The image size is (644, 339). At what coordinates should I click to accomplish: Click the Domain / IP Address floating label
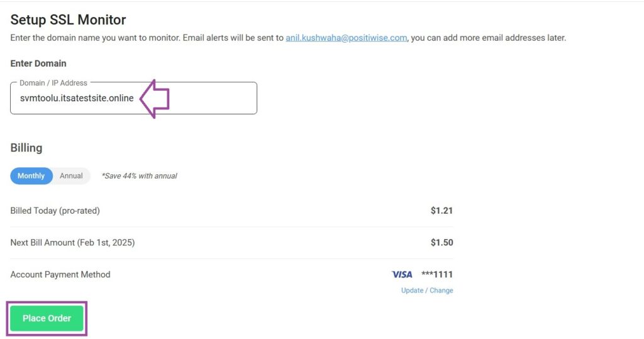[x=53, y=83]
